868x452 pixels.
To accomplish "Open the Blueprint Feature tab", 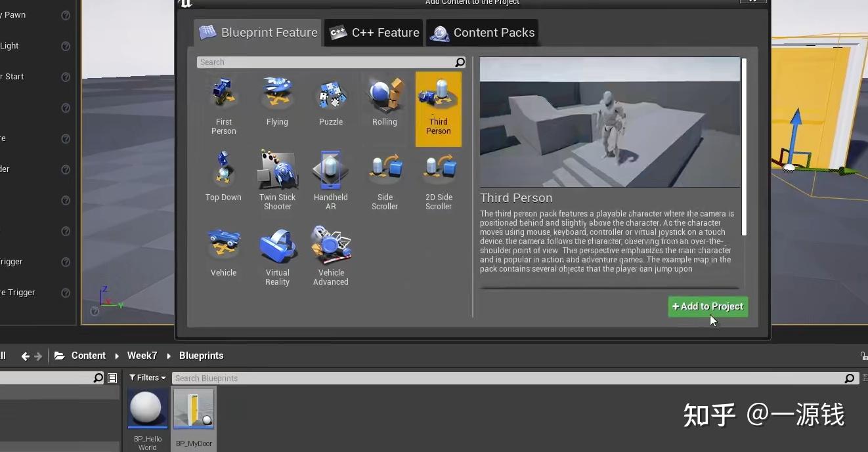I will pyautogui.click(x=257, y=33).
